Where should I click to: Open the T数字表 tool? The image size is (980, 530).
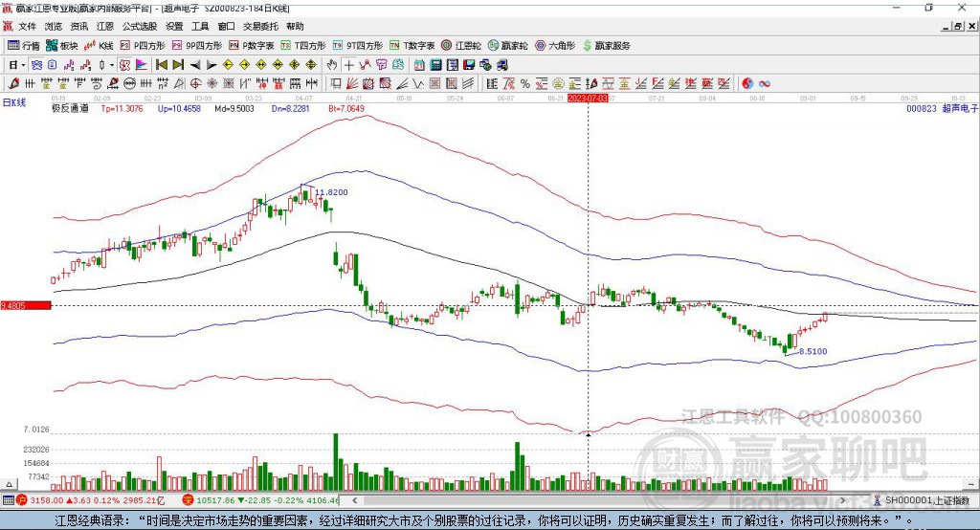(412, 46)
